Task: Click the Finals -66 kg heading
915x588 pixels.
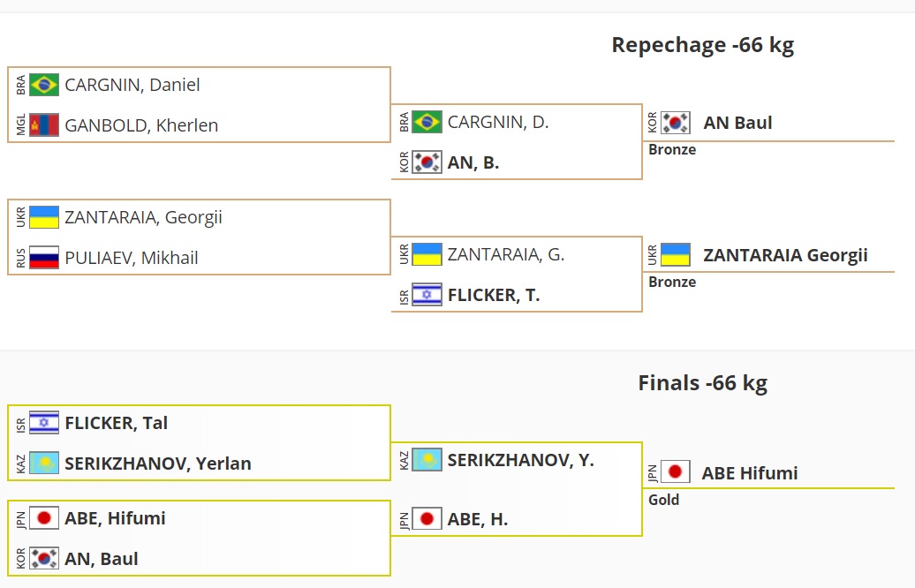Action: (702, 383)
